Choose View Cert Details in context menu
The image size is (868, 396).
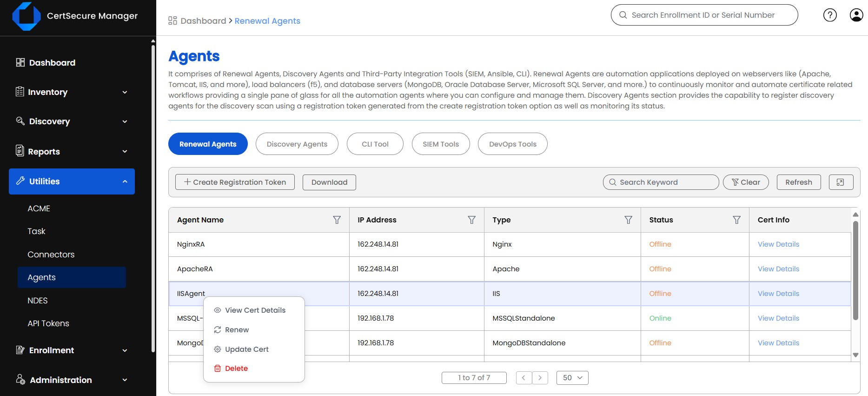[254, 310]
